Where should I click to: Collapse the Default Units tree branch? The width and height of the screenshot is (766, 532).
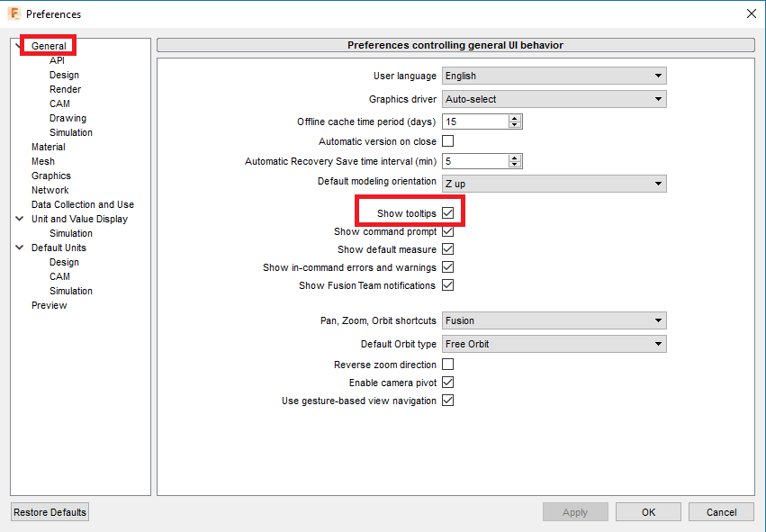pos(19,247)
